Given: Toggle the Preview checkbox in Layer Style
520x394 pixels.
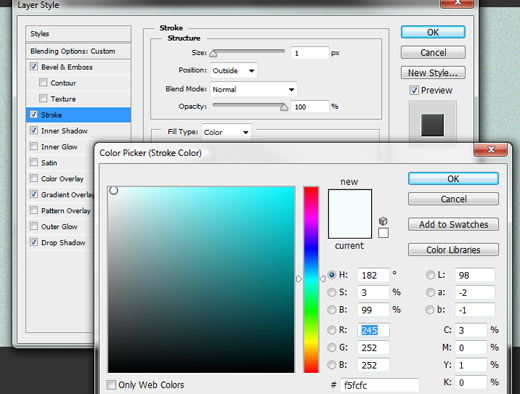Looking at the screenshot, I should 414,90.
